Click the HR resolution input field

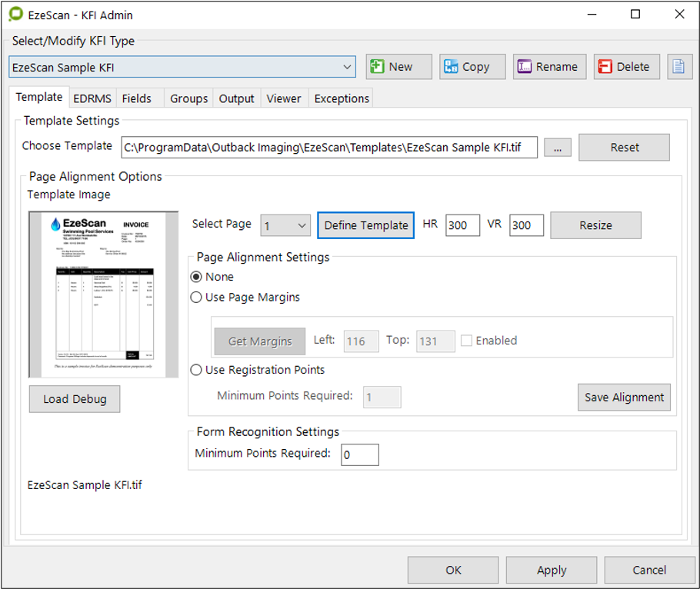(x=462, y=225)
